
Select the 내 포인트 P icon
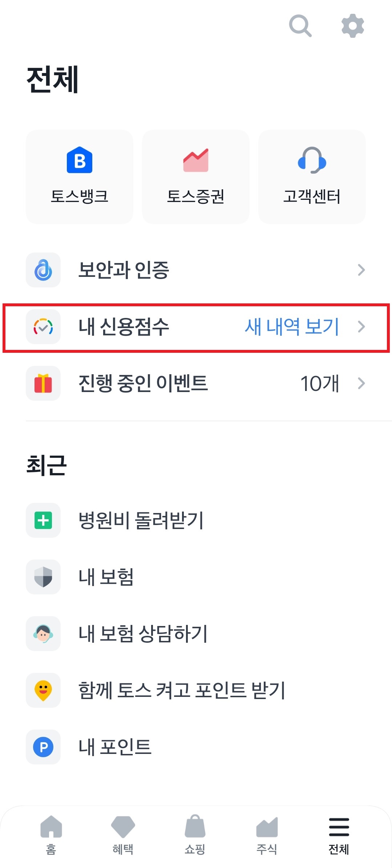[43, 747]
